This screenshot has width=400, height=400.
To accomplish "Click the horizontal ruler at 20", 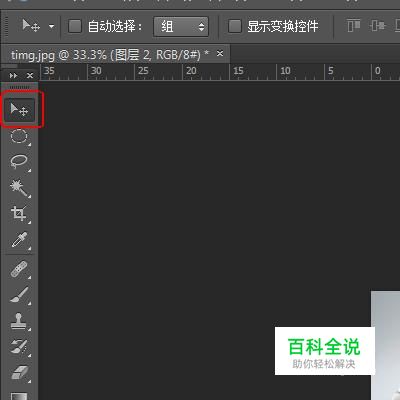I will pos(191,71).
